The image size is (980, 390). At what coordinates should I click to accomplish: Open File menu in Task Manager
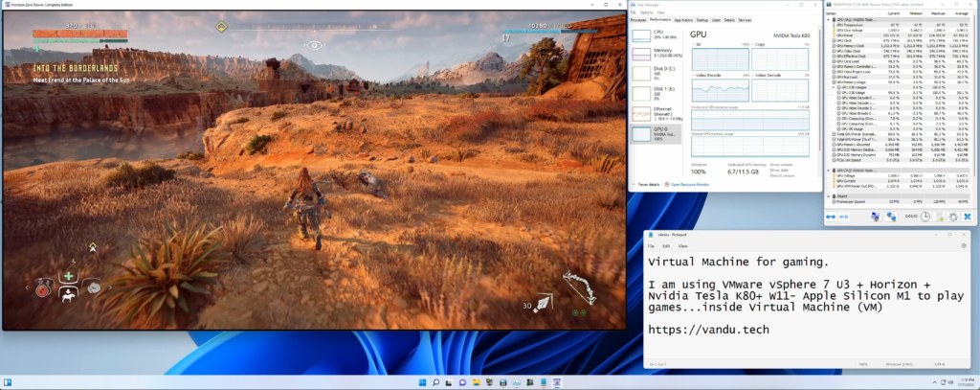tap(634, 12)
